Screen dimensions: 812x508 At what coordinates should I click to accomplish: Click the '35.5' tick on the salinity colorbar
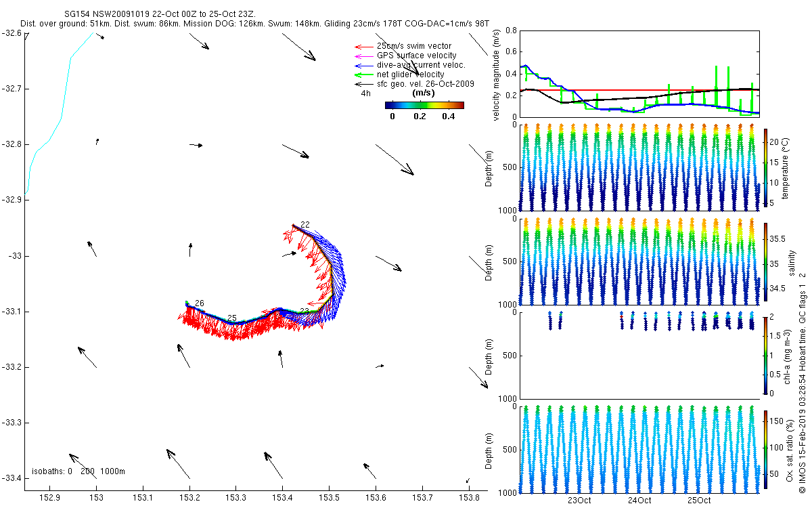778,239
